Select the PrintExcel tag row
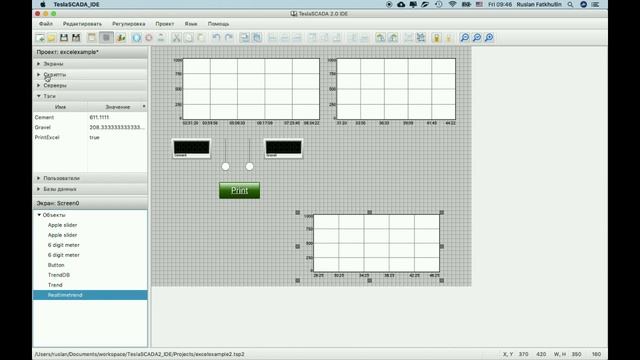The image size is (640, 360). pyautogui.click(x=90, y=138)
